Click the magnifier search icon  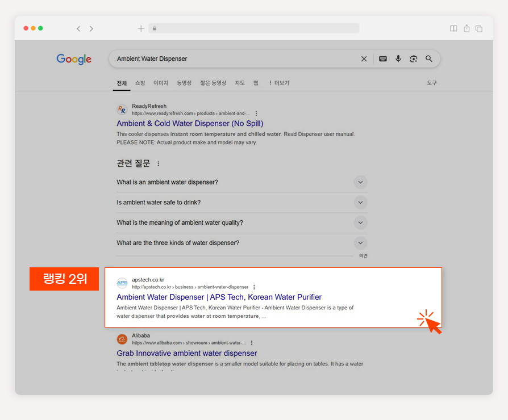tap(428, 58)
